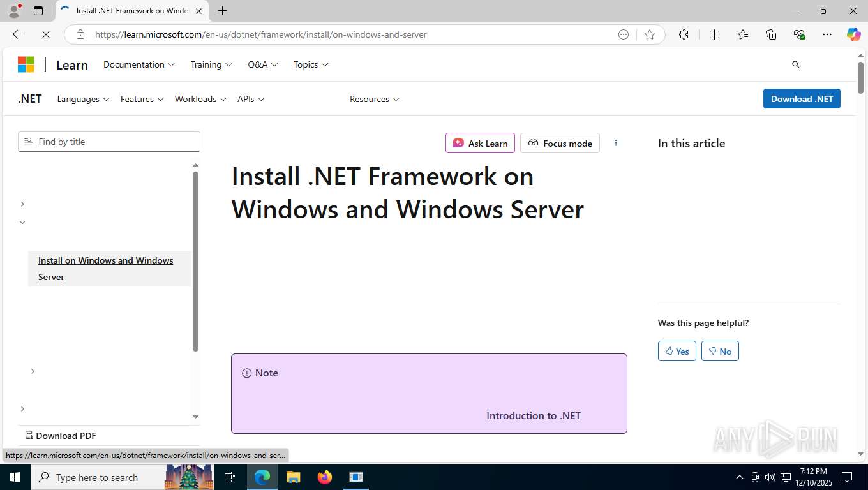868x490 pixels.
Task: Open a new browser tab
Action: pos(222,11)
